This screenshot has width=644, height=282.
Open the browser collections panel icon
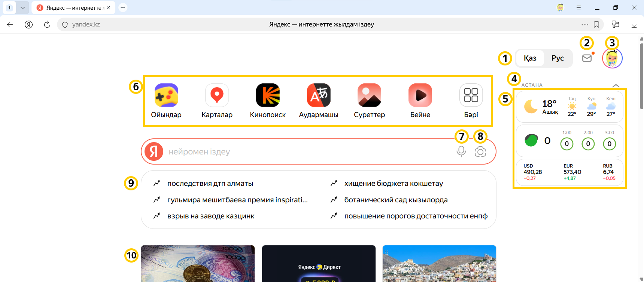[x=615, y=25]
